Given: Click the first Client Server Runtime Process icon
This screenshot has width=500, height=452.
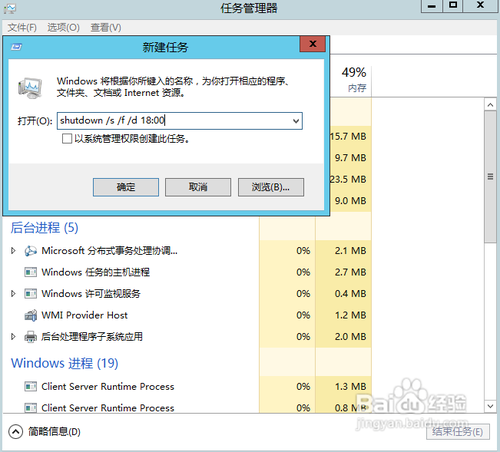Looking at the screenshot, I should (30, 386).
